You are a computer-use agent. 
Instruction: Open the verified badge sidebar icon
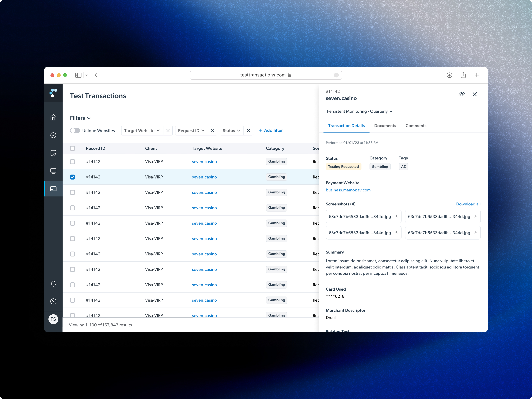pos(53,135)
